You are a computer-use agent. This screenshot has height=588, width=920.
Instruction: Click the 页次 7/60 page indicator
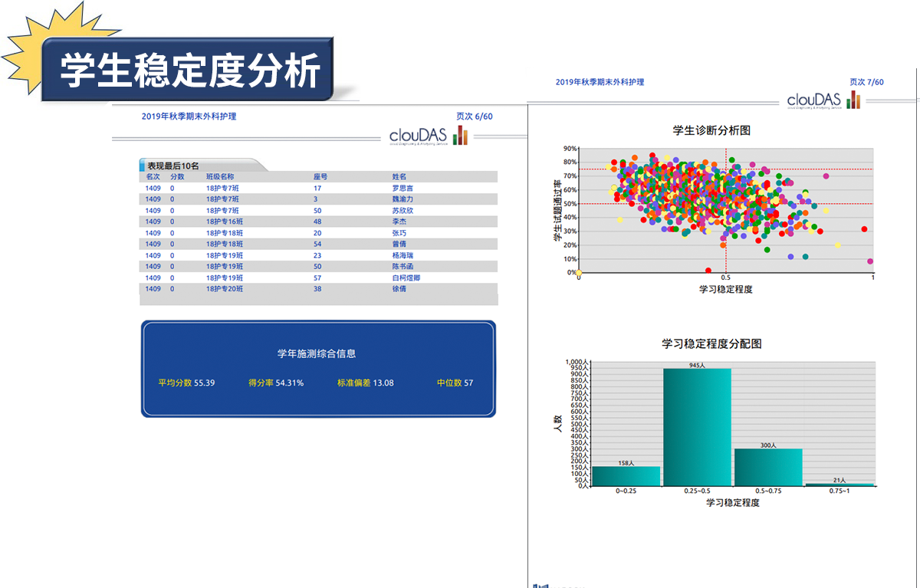point(866,82)
